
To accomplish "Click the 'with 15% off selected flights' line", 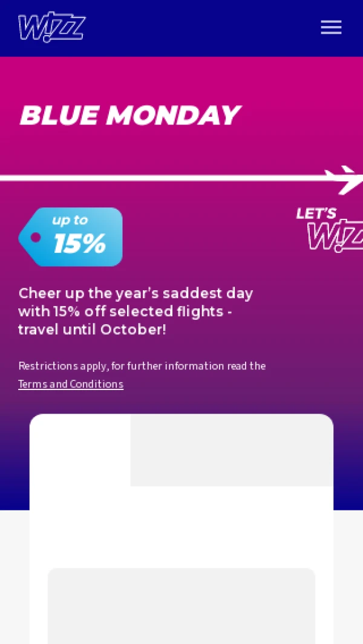I will pos(125,311).
